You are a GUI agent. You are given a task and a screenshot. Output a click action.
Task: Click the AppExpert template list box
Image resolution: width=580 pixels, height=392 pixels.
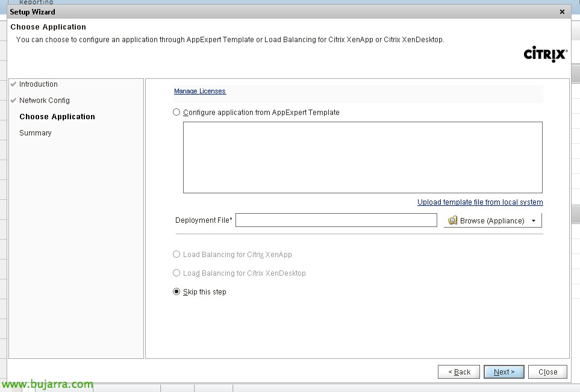363,157
